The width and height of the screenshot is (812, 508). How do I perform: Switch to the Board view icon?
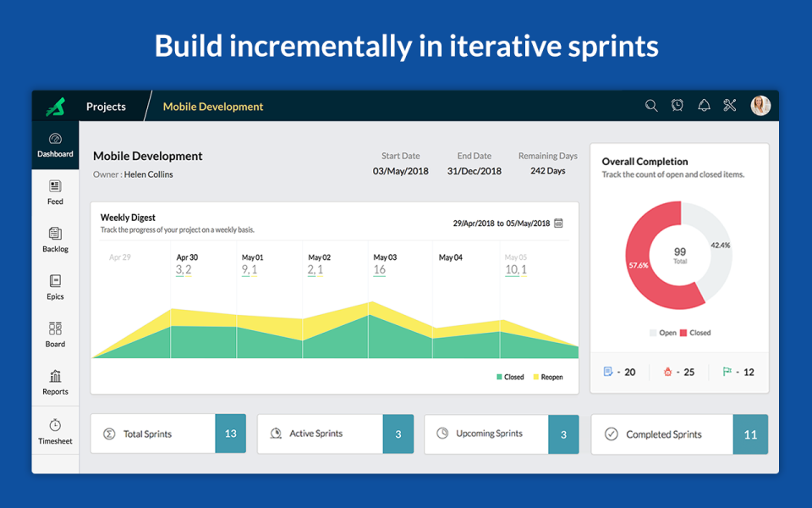coord(55,332)
